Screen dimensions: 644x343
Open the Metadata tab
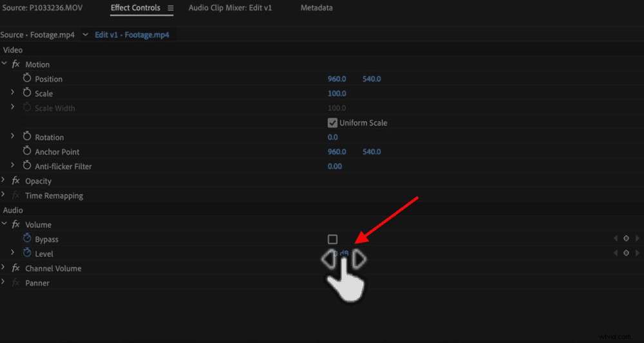pyautogui.click(x=317, y=8)
